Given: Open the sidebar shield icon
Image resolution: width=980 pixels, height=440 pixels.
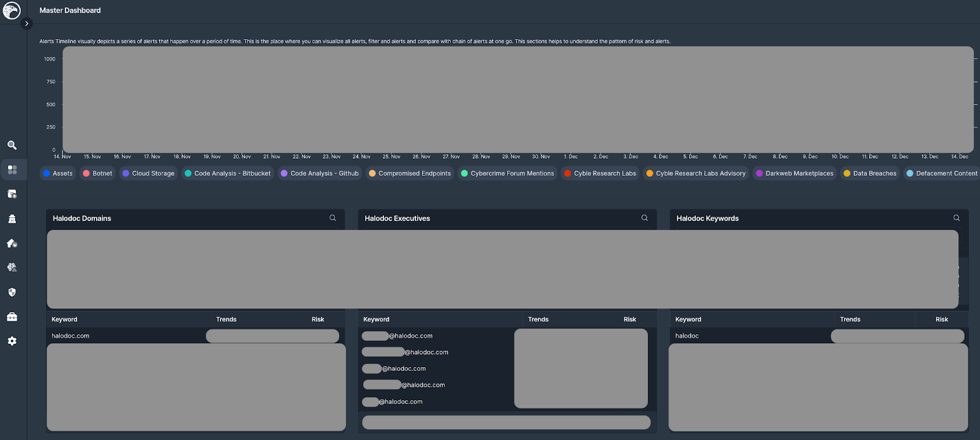Looking at the screenshot, I should [x=12, y=292].
